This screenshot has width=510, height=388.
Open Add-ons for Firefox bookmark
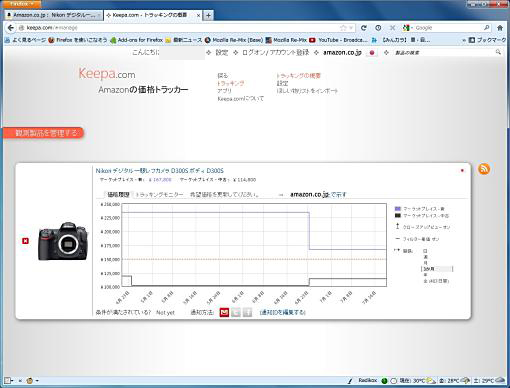pyautogui.click(x=137, y=40)
